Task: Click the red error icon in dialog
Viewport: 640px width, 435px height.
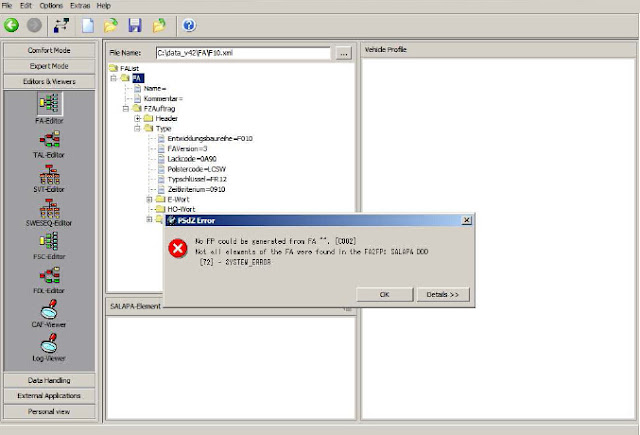Action: click(178, 249)
